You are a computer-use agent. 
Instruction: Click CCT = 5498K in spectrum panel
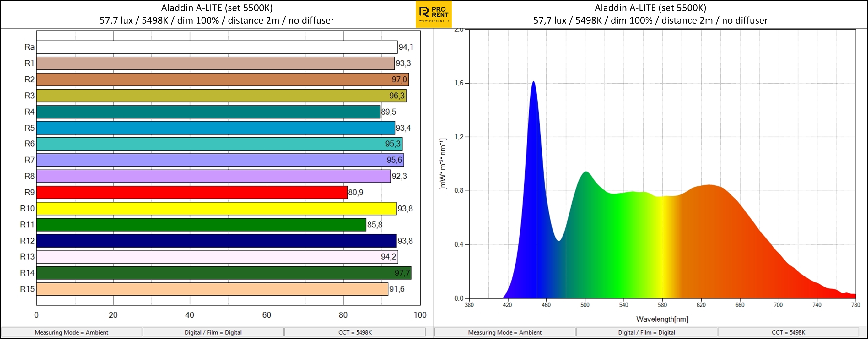click(788, 333)
